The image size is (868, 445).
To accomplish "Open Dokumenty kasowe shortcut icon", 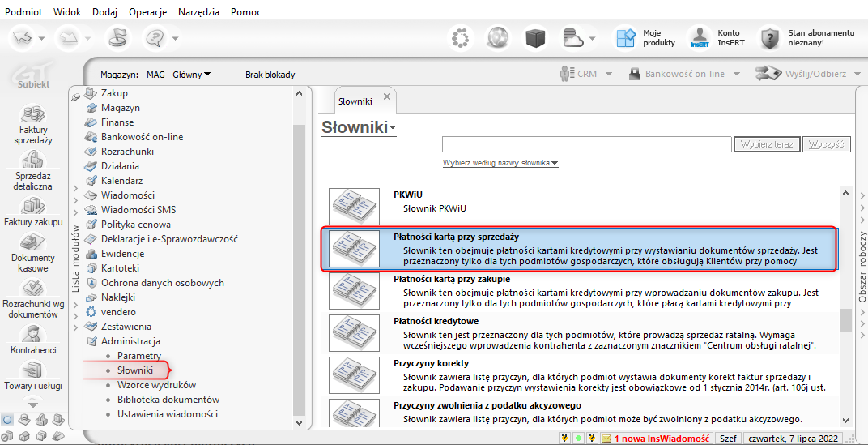I will pos(32,242).
